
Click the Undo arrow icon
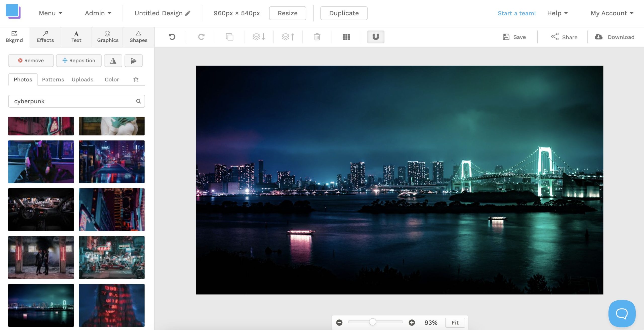[x=172, y=37]
